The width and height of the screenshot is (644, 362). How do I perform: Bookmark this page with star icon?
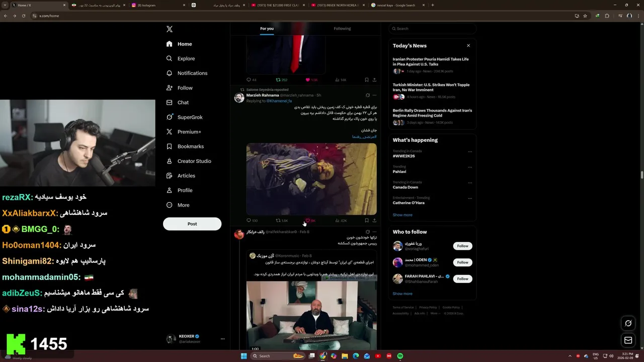tap(585, 16)
